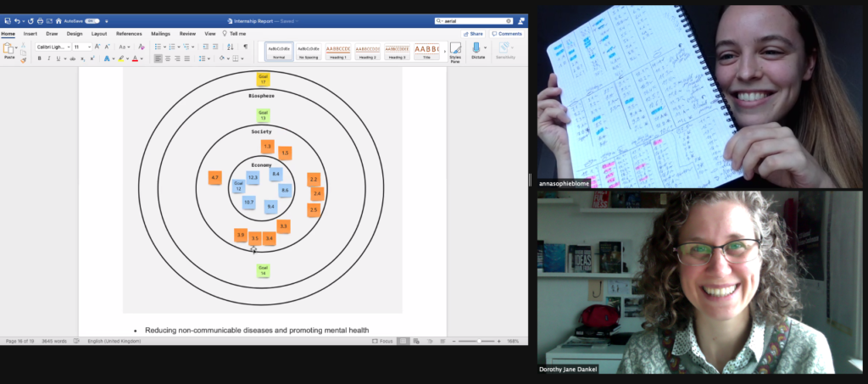Switch to the Draw ribbon tab
Viewport: 868px width, 384px height.
(52, 34)
